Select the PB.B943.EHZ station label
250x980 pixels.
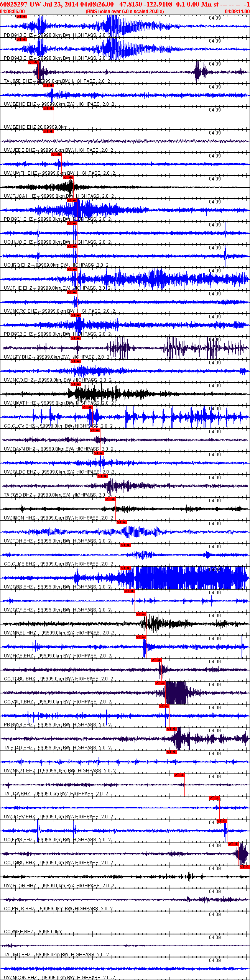58,58
